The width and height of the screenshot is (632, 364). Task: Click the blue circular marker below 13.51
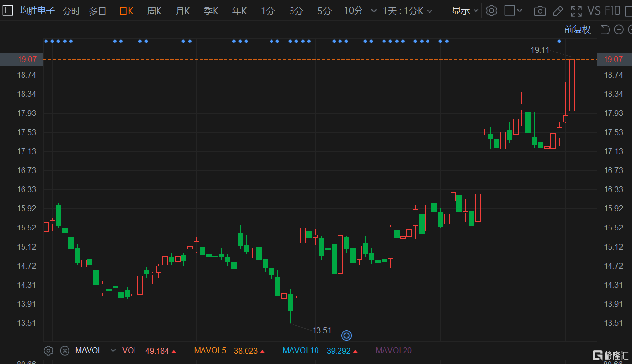(x=346, y=335)
